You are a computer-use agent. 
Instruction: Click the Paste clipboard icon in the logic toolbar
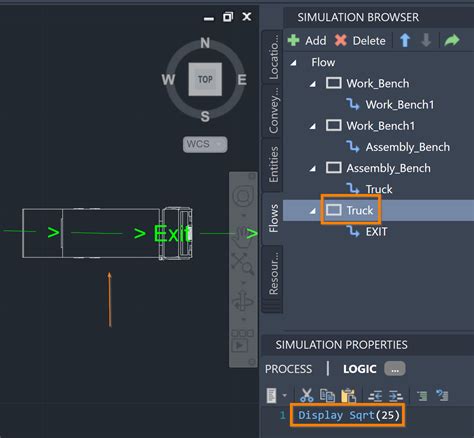tap(348, 396)
